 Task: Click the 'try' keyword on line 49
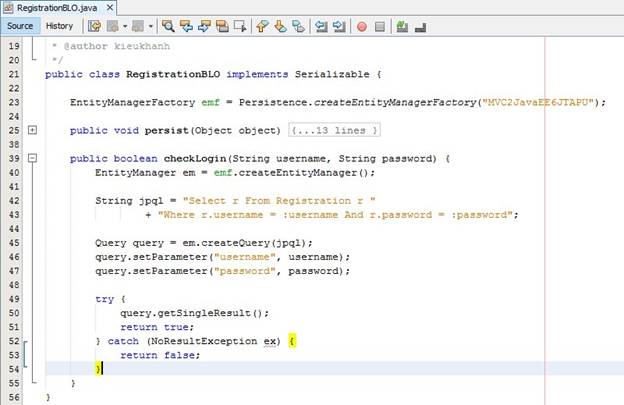105,299
